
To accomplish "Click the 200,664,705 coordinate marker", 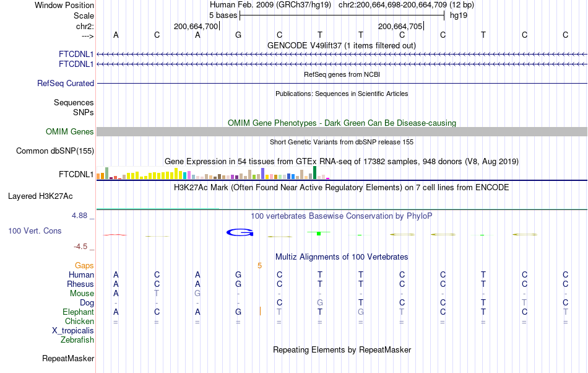I will (x=400, y=26).
